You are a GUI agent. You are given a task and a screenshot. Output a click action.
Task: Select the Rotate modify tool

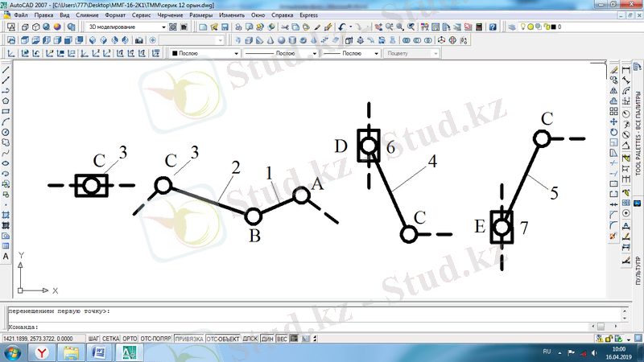(x=613, y=132)
